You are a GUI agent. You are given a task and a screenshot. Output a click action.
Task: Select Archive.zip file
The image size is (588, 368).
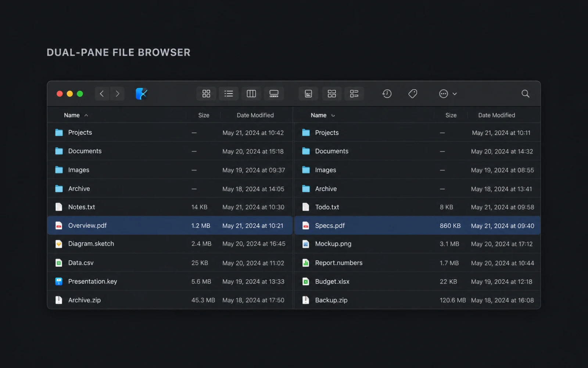pos(170,300)
